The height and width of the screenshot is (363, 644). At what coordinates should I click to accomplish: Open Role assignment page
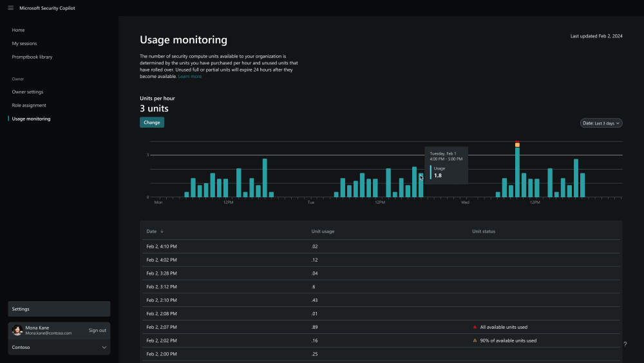[x=29, y=105]
